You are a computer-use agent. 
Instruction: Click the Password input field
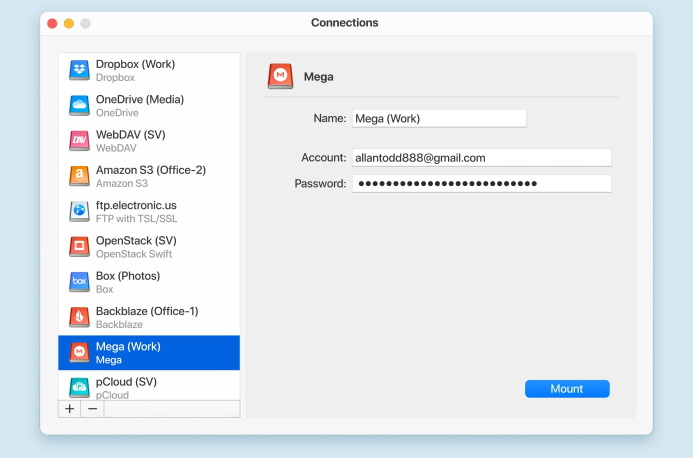point(482,183)
